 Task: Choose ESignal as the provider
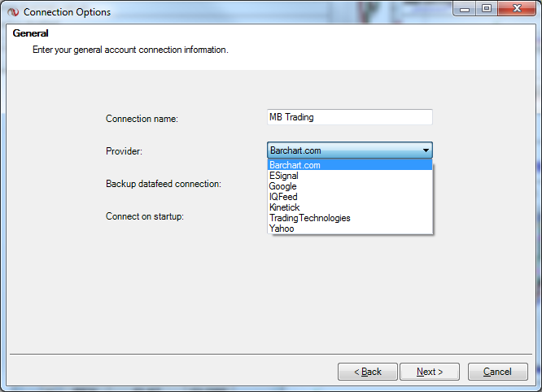pyautogui.click(x=284, y=176)
